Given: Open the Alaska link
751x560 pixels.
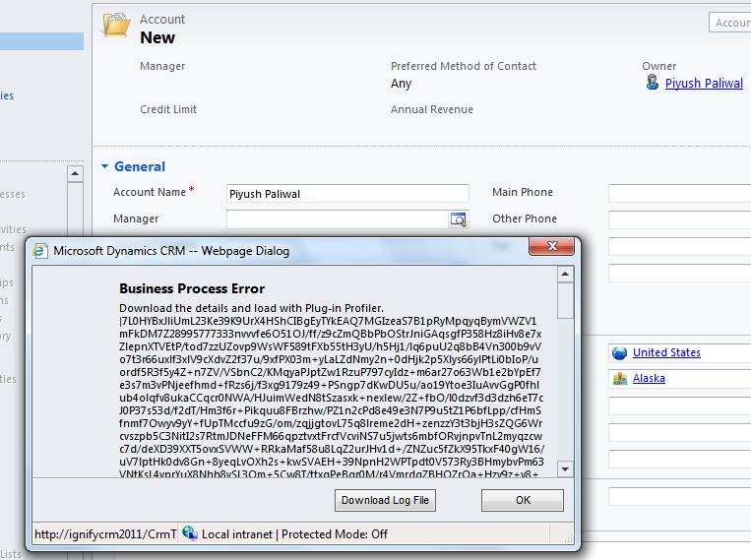Looking at the screenshot, I should [x=649, y=378].
